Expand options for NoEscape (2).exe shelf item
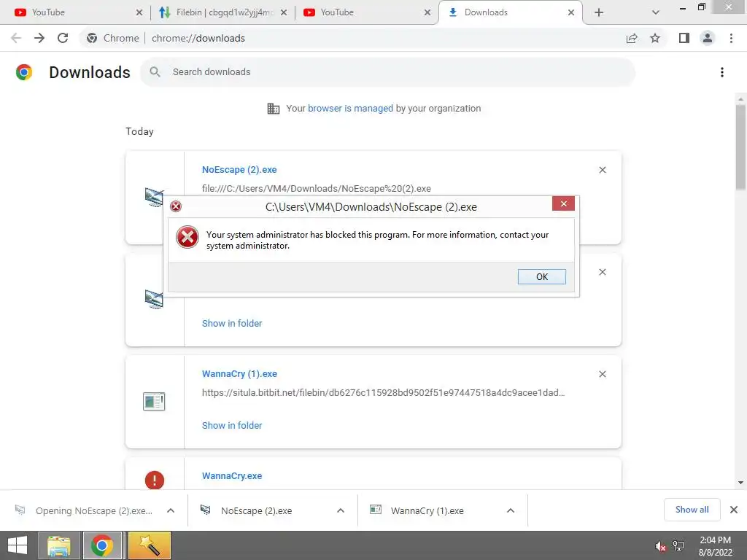The image size is (747, 560). [341, 510]
